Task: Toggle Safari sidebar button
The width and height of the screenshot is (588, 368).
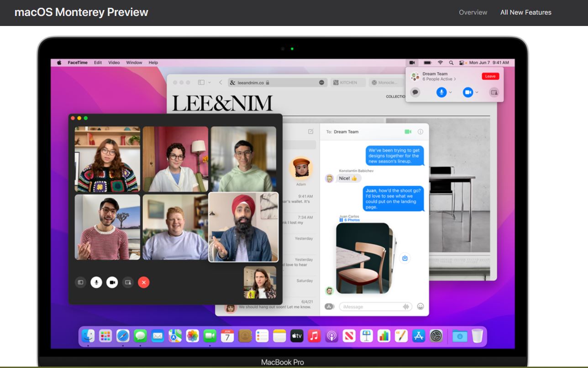Action: (201, 83)
